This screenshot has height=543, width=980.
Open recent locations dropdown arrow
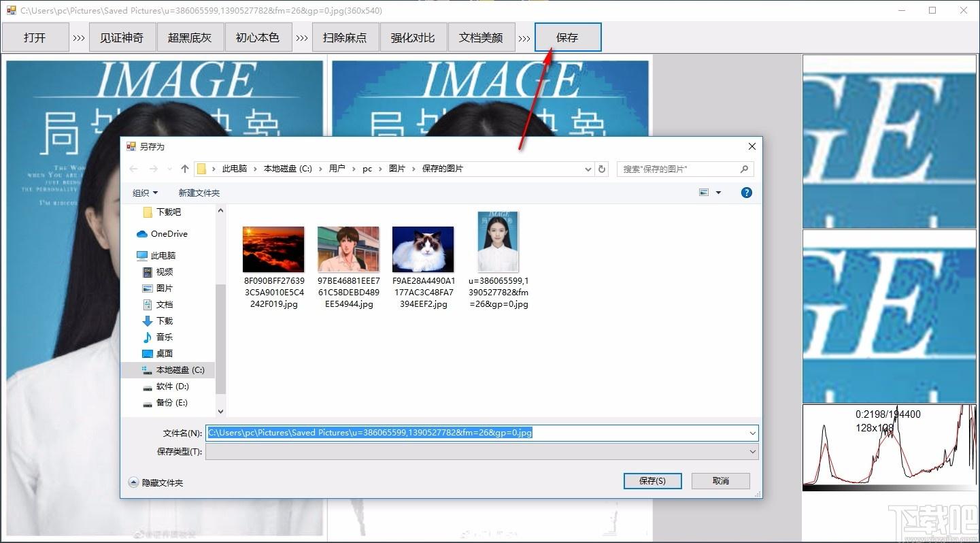[x=170, y=169]
